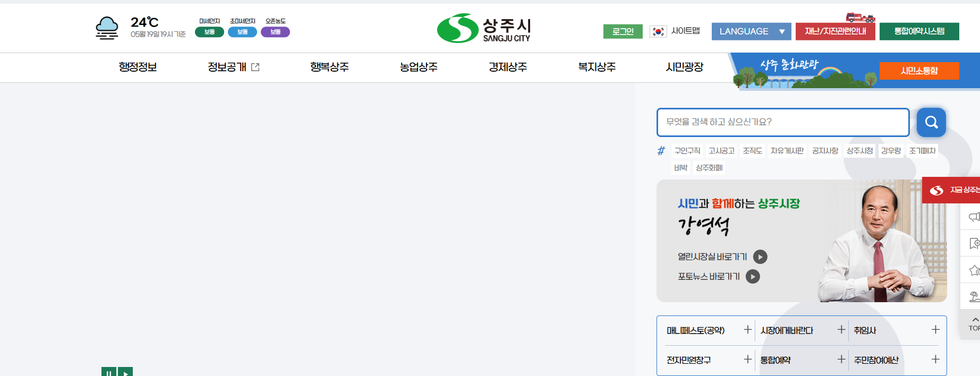Viewport: 980px width, 376px height.
Task: Select the 구인구직 keyword tag
Action: tap(687, 151)
